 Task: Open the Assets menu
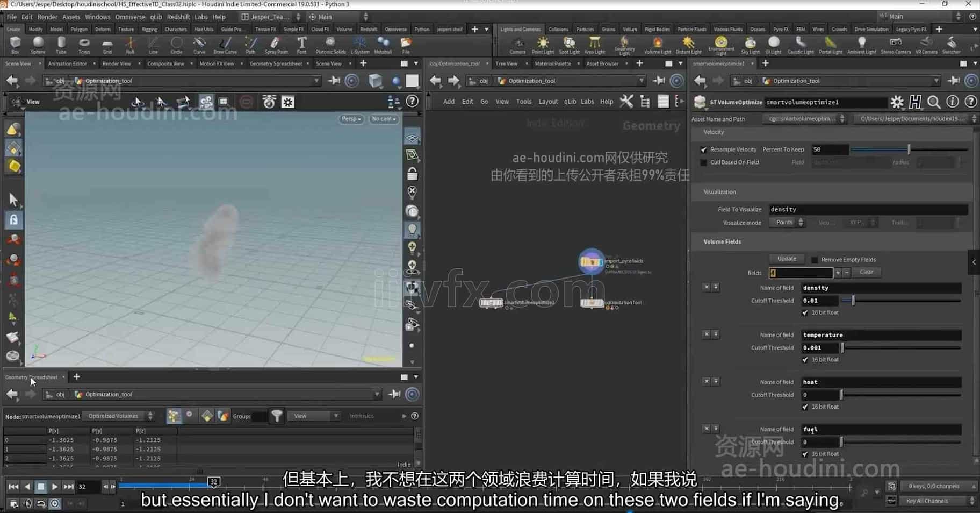coord(71,17)
